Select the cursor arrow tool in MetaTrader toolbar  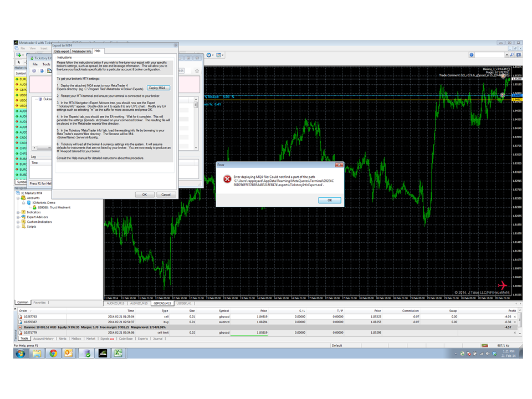pyautogui.click(x=19, y=63)
